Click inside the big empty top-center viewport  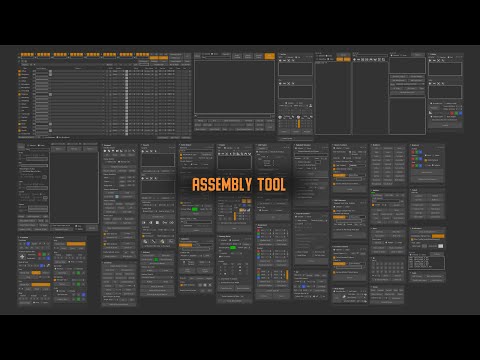pos(234,87)
